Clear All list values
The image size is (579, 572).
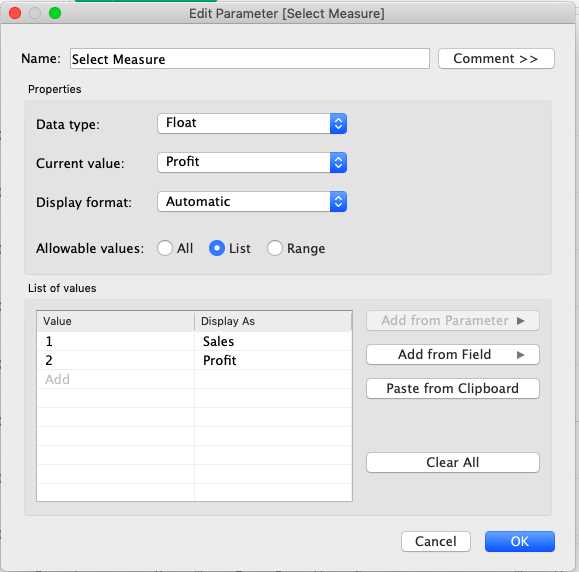(x=453, y=462)
